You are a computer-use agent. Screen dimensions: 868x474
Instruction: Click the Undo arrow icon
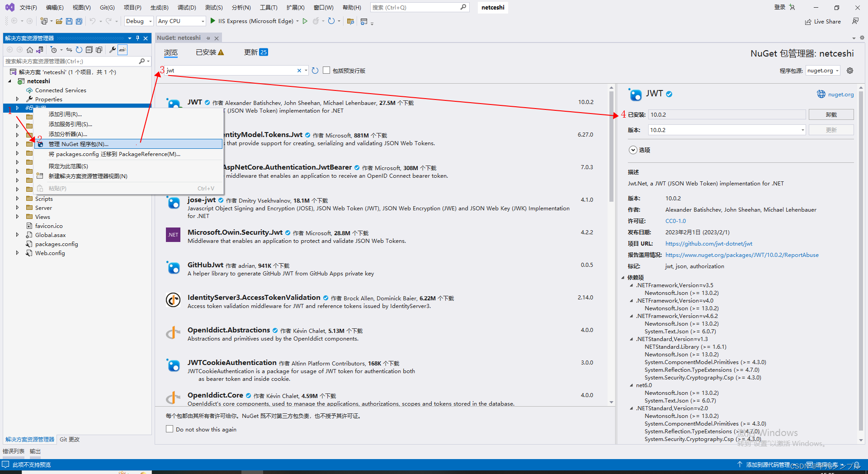click(x=93, y=21)
